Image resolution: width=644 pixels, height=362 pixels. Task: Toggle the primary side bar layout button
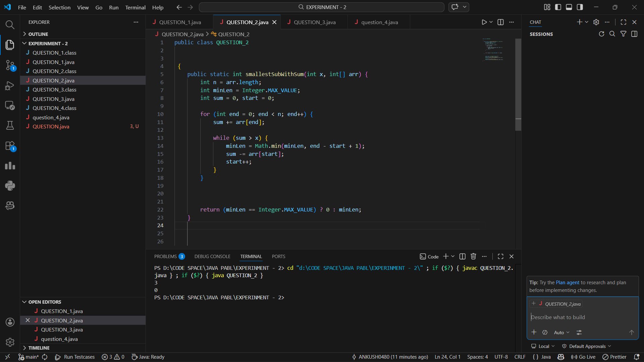[x=558, y=7]
